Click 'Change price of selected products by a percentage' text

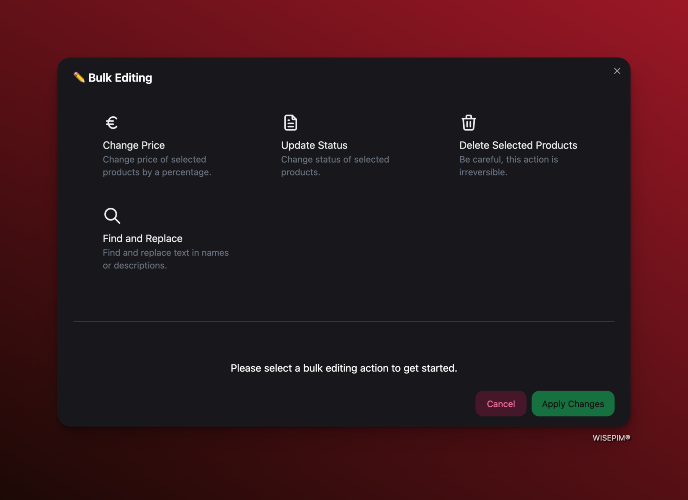click(x=157, y=166)
